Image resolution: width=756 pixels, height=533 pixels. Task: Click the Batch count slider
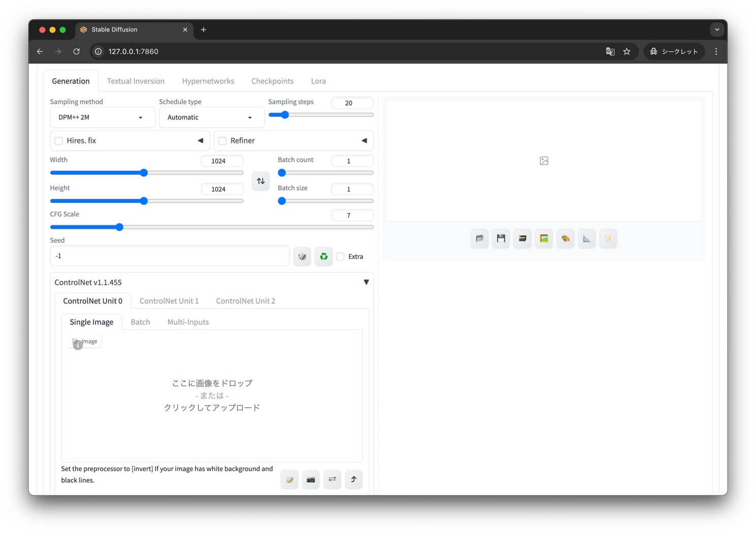point(325,173)
